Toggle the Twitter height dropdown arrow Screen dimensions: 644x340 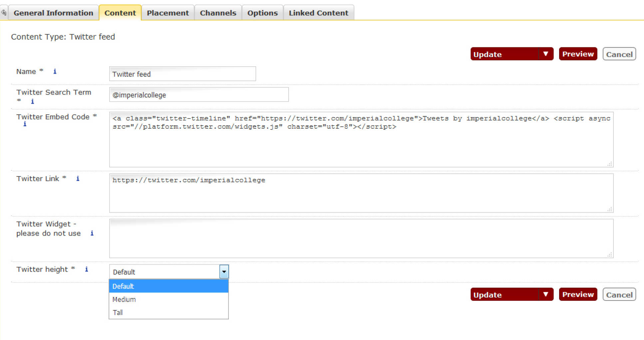tap(224, 272)
